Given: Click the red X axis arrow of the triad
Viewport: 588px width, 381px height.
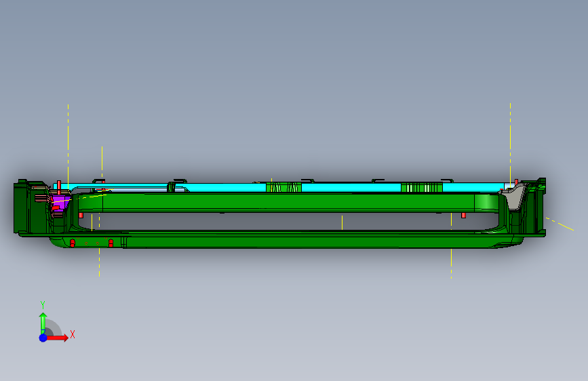Looking at the screenshot, I should tap(57, 338).
